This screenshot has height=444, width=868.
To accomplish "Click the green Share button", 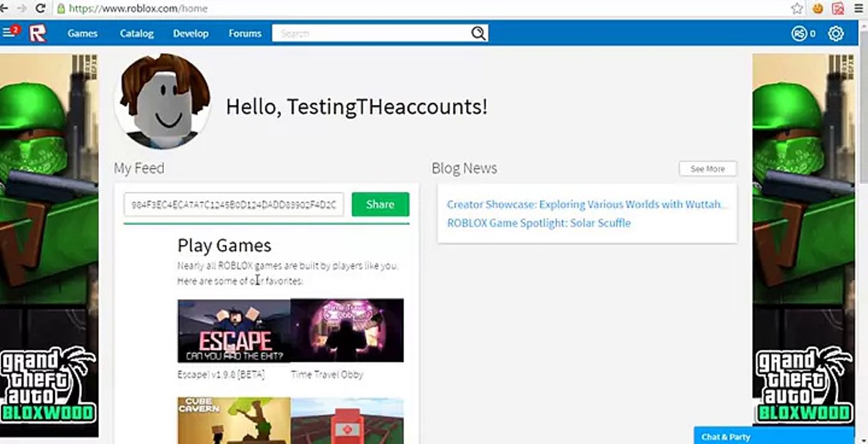I will point(380,205).
